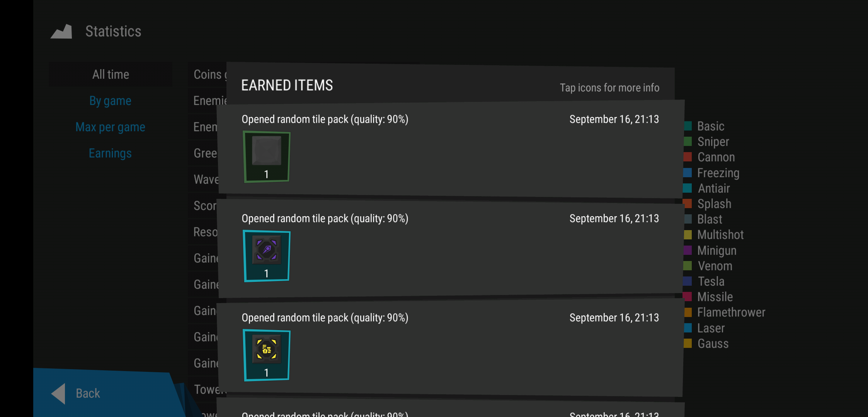Image resolution: width=868 pixels, height=417 pixels.
Task: Select the Venom legend entry
Action: 715,266
